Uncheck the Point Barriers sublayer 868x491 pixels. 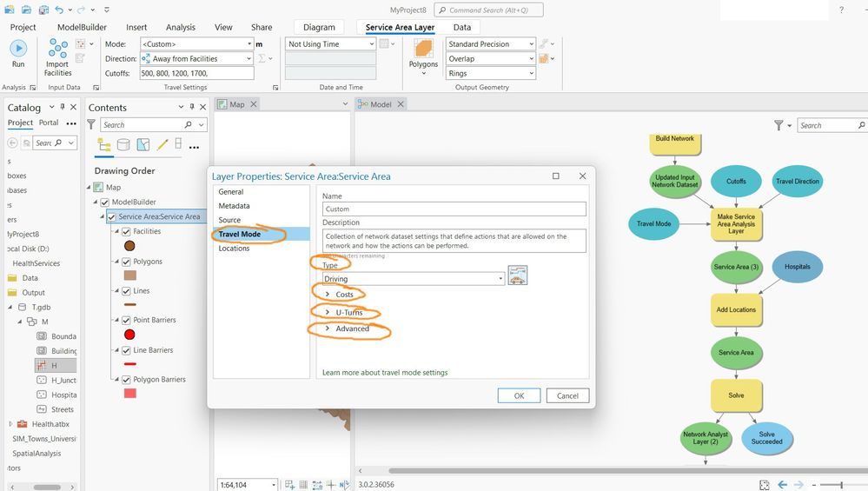(x=126, y=321)
